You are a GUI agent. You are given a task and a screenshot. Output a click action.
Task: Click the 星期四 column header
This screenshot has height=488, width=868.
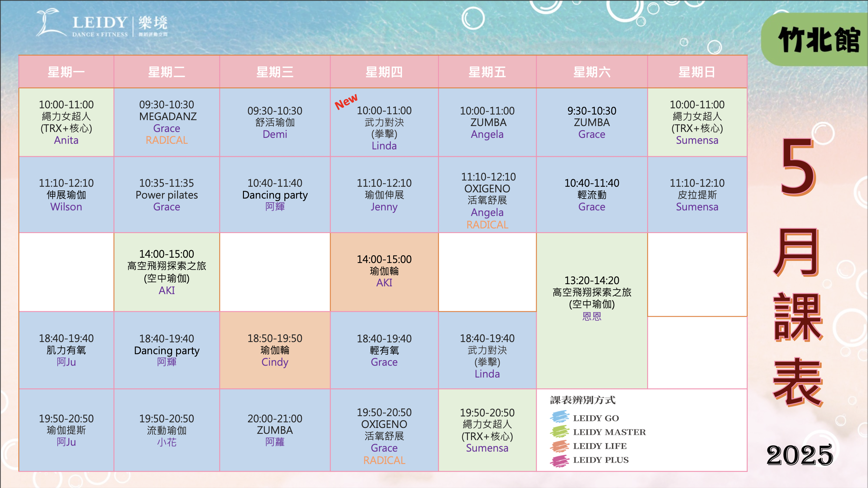384,72
